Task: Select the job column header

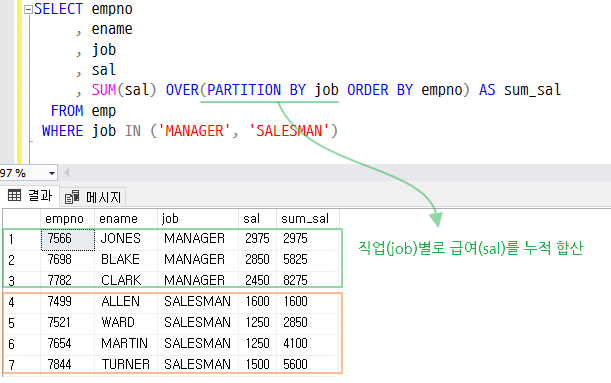Action: click(x=198, y=219)
